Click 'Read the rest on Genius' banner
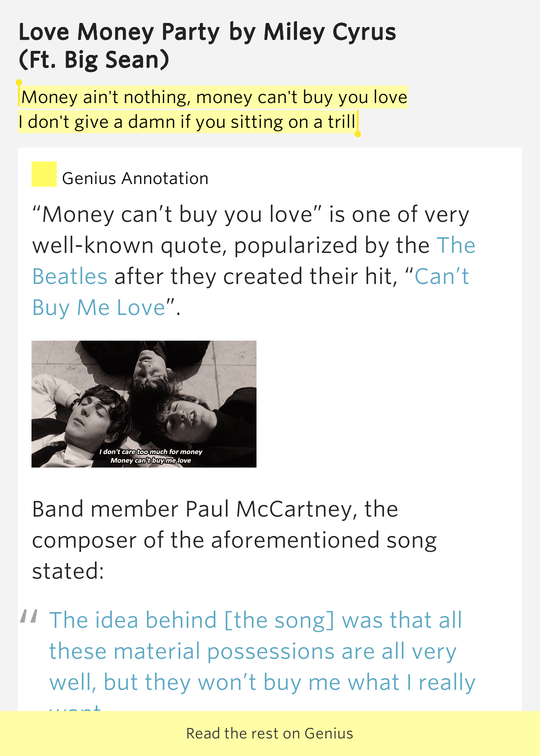The image size is (540, 756). [270, 733]
